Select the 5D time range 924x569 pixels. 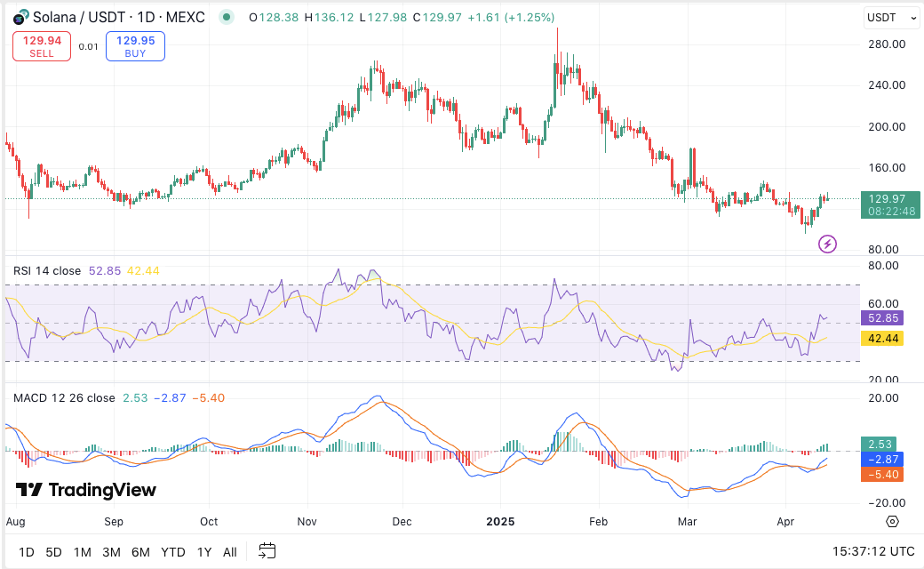coord(54,552)
